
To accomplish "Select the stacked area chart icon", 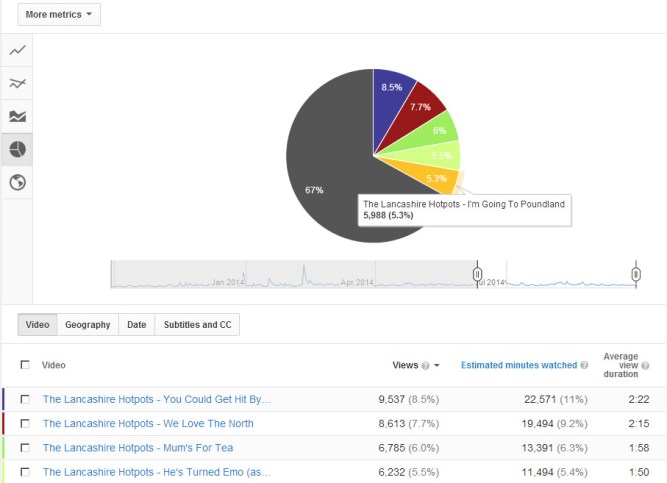I will 17,116.
